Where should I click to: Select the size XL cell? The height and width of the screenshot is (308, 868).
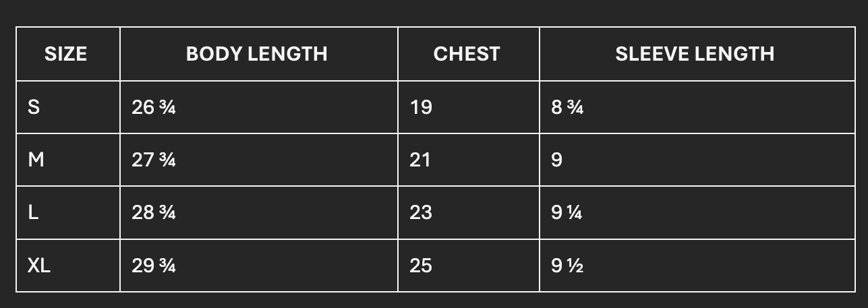(39, 266)
